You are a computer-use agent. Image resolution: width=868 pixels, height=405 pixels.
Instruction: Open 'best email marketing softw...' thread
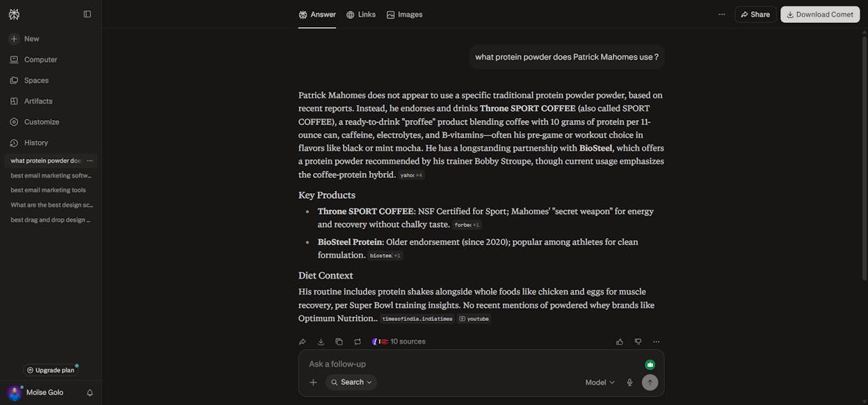click(x=51, y=176)
